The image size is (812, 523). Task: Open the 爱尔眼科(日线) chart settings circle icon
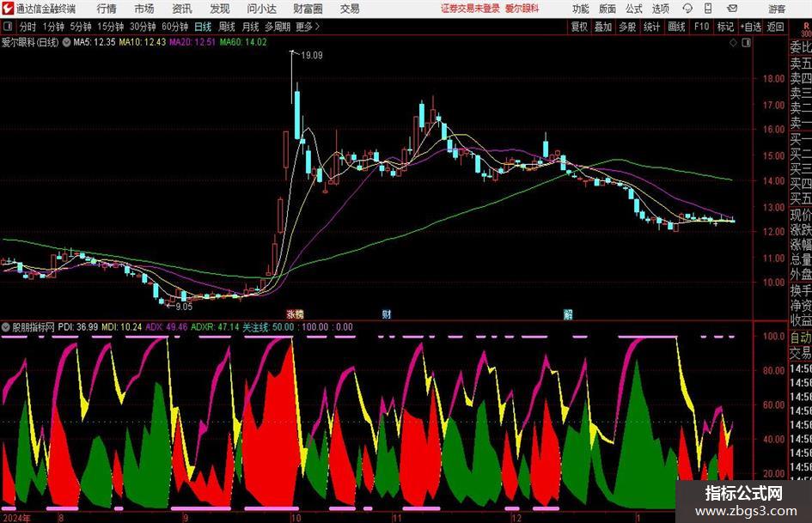tap(66, 42)
